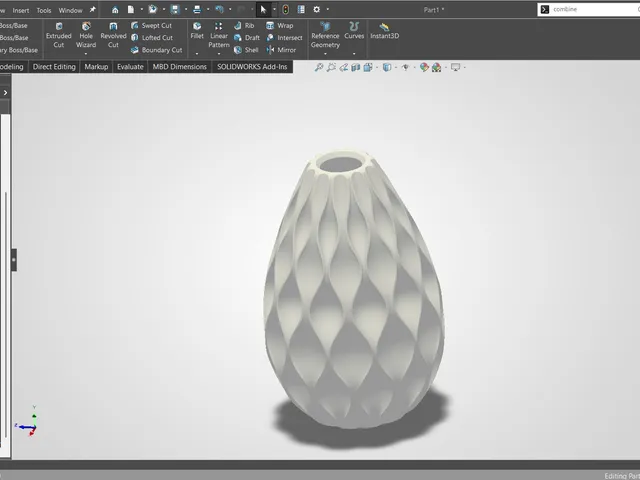Select the Fillet tool
Image resolution: width=640 pixels, height=480 pixels.
click(x=197, y=31)
